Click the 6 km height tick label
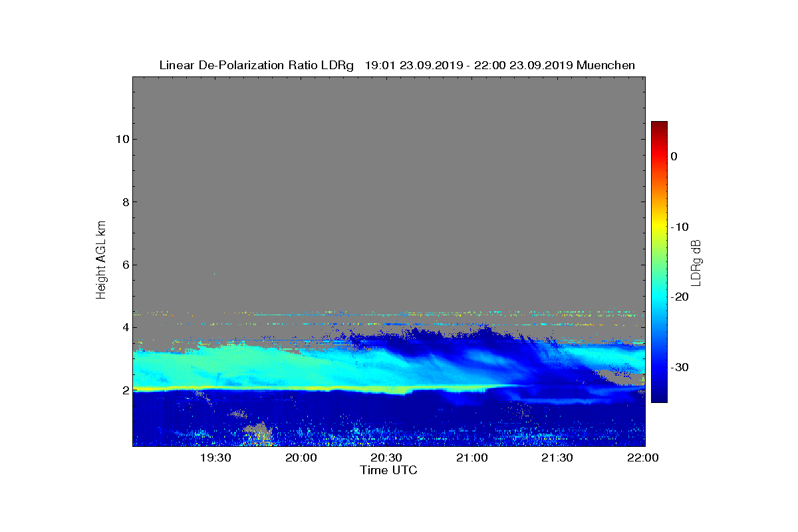 click(124, 265)
